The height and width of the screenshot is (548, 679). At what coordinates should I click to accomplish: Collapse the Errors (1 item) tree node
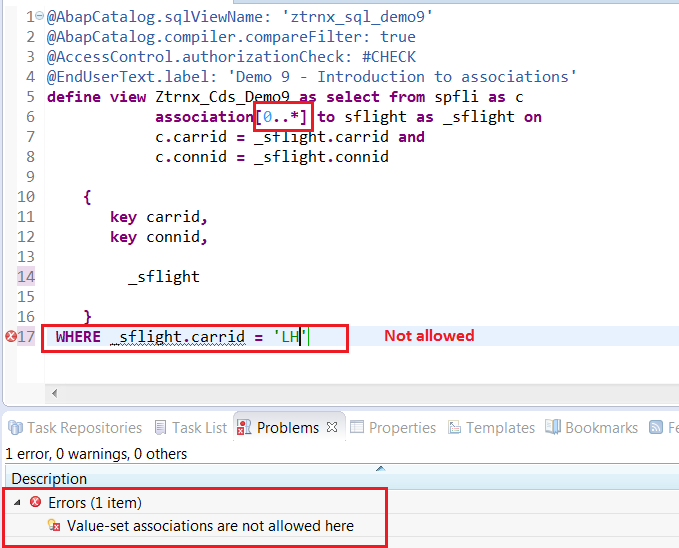[17, 503]
